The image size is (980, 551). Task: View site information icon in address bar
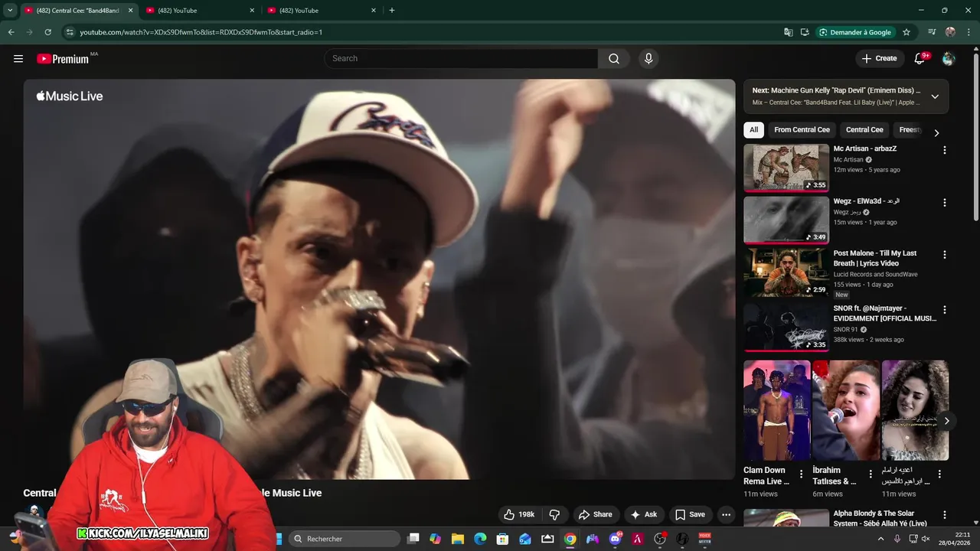click(x=70, y=32)
